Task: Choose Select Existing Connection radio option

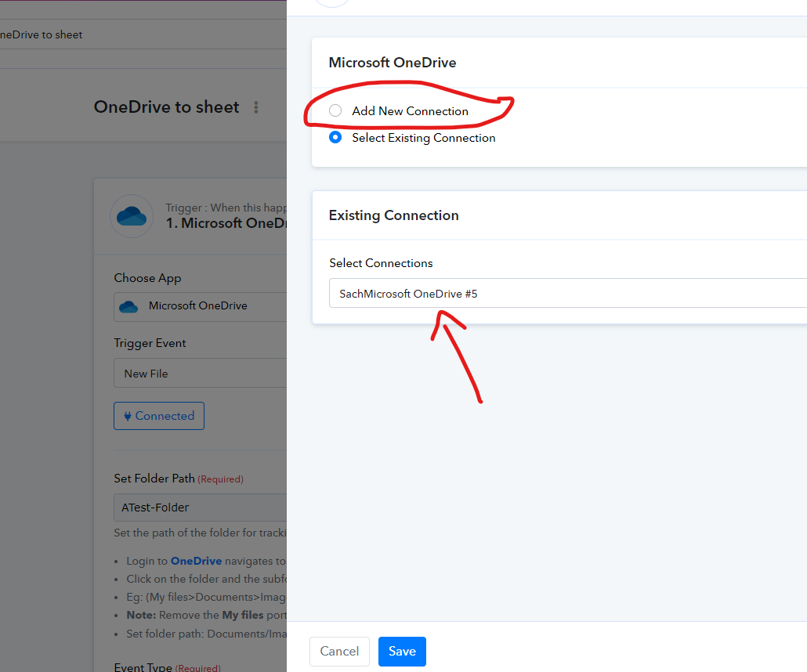Action: 335,137
